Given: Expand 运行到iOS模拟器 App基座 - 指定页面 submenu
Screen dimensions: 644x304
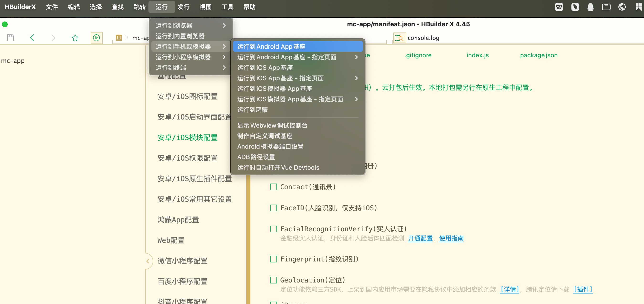Looking at the screenshot, I should point(297,99).
